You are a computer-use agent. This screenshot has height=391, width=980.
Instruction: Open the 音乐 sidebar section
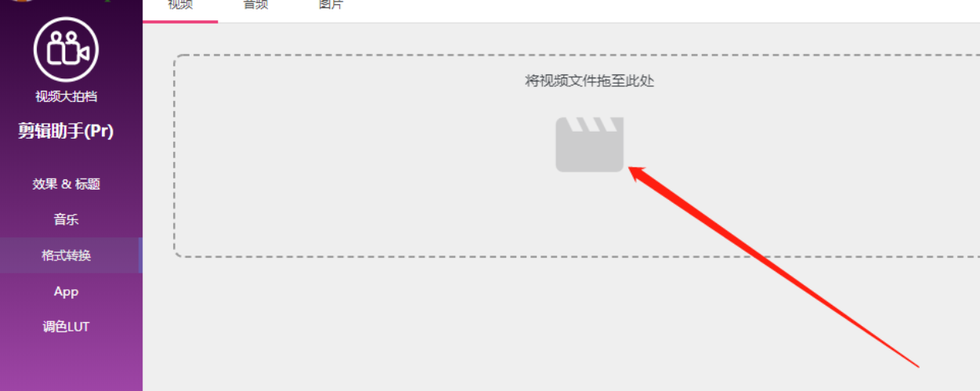click(x=66, y=219)
